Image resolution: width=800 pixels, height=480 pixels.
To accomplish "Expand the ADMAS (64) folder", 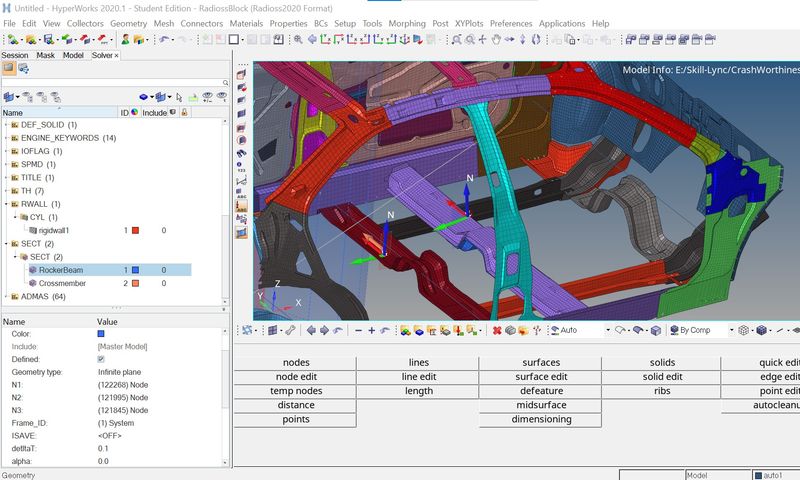I will pyautogui.click(x=7, y=296).
